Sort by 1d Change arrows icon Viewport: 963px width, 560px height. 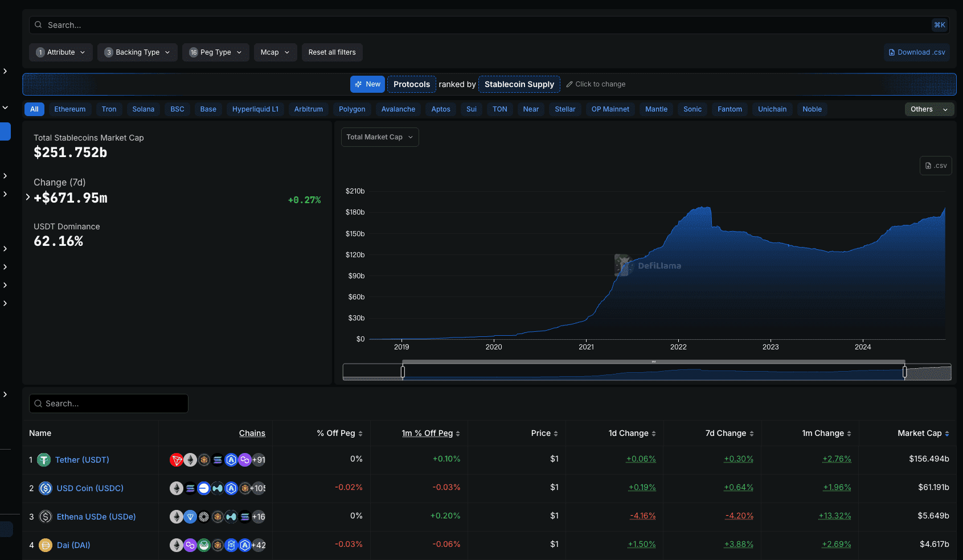pyautogui.click(x=654, y=434)
